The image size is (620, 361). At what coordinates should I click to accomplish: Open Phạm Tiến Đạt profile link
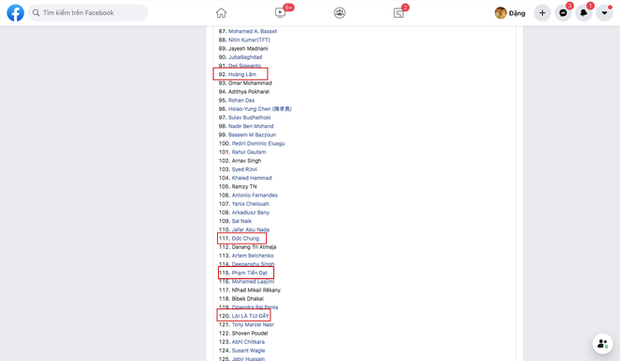(250, 273)
